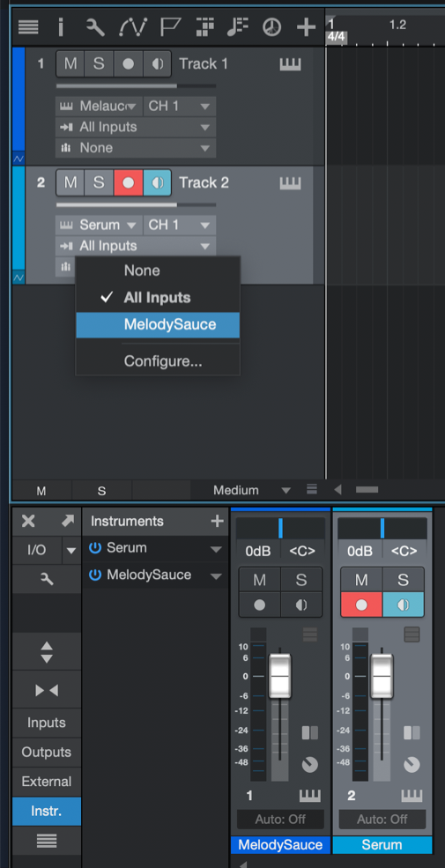Click the Serum channel volume fader
The image size is (445, 868).
click(382, 676)
